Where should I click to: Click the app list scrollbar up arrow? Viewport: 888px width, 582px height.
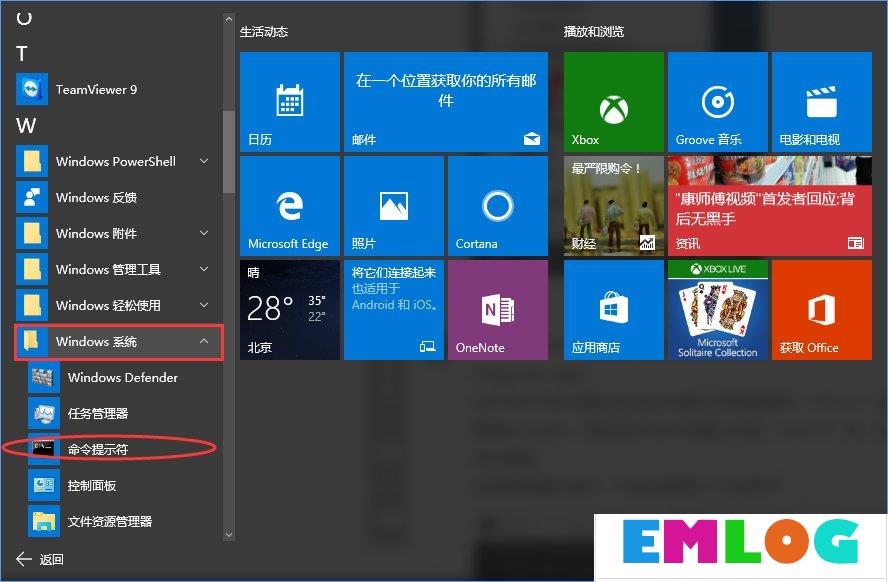coord(229,19)
